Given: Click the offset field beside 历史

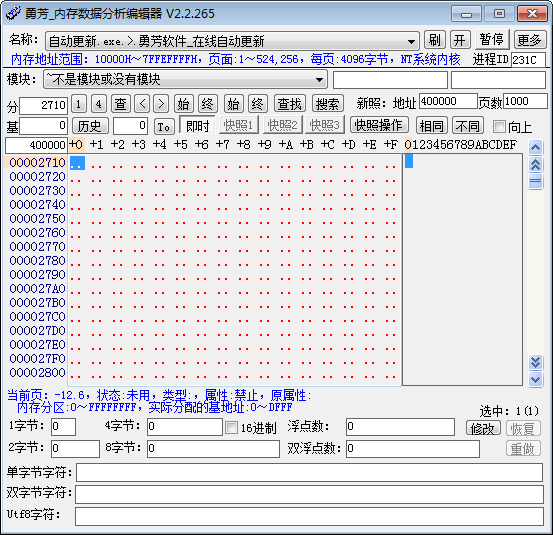Looking at the screenshot, I should click(130, 126).
